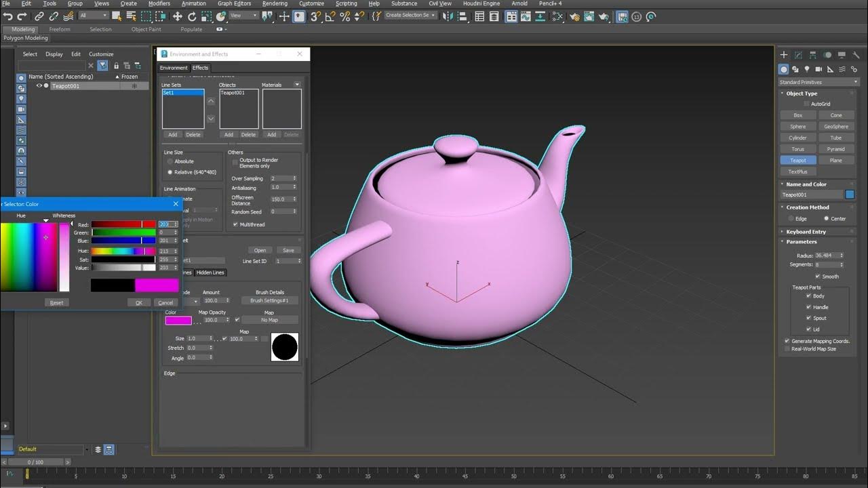Switch to the Environment tab
Screen dimensions: 868x488
[x=174, y=68]
